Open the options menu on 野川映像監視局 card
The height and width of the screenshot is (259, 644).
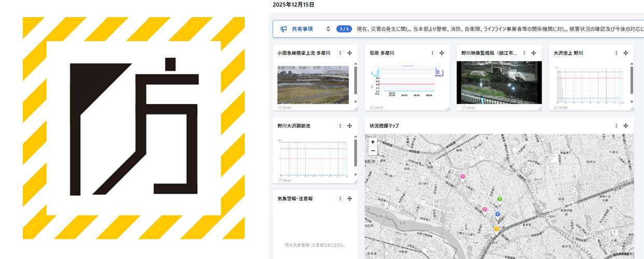point(524,53)
